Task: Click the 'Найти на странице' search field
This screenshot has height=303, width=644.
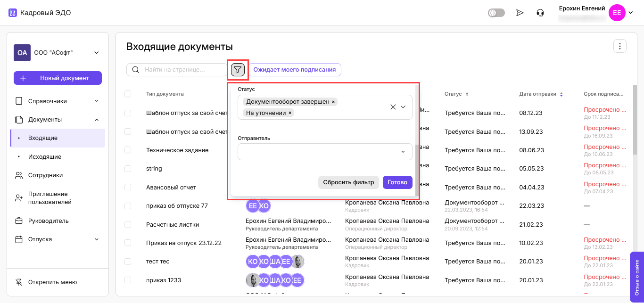Action: [x=184, y=70]
